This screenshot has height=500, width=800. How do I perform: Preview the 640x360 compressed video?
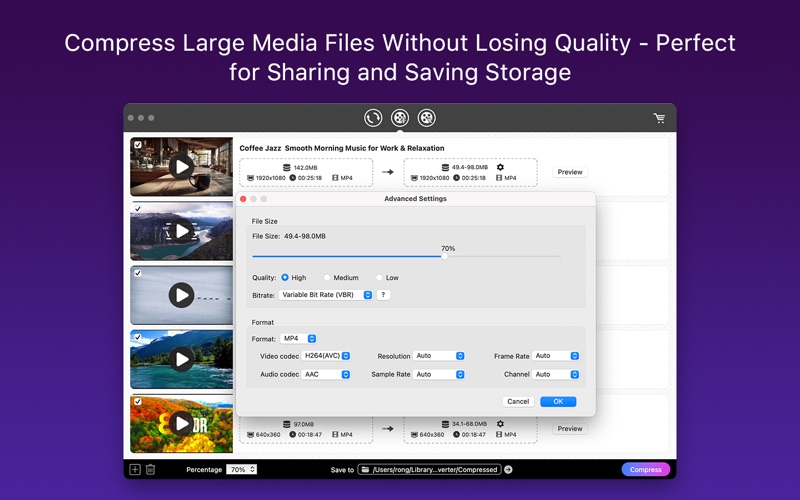570,429
